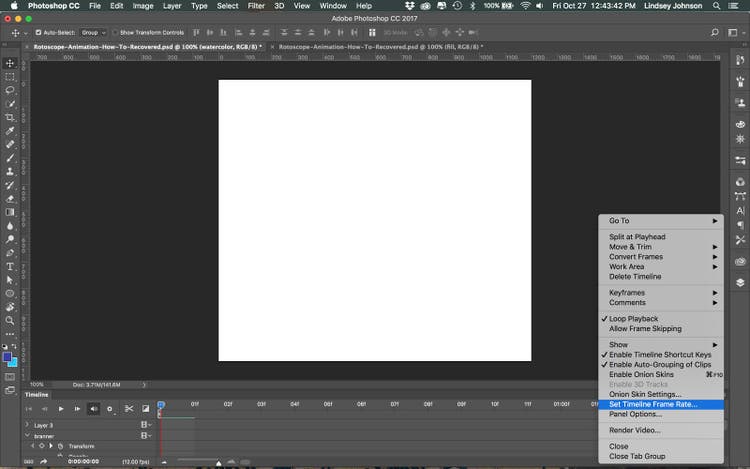Switch to the second Rotoscope document tab
Screen dimensions: 750x469
click(x=381, y=47)
